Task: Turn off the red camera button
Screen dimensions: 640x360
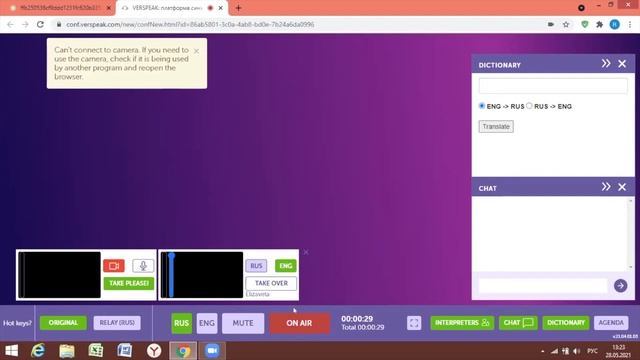Action: point(114,266)
